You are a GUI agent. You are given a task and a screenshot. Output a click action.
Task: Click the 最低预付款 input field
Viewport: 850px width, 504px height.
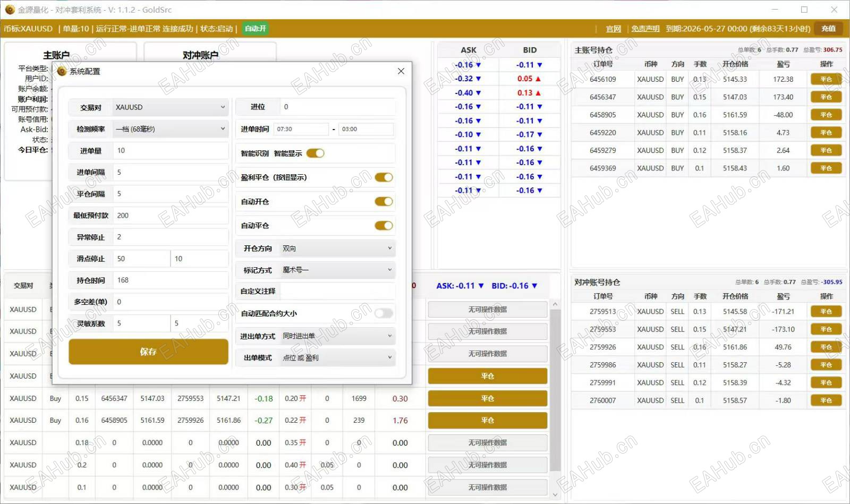[x=171, y=216]
